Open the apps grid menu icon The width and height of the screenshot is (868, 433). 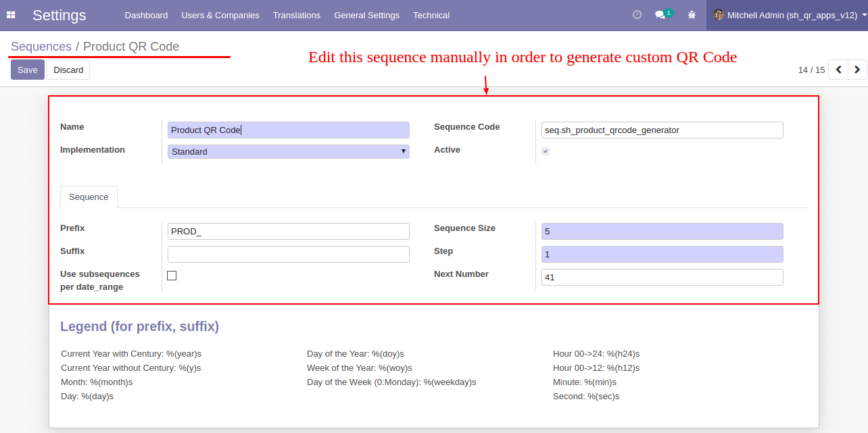[11, 15]
